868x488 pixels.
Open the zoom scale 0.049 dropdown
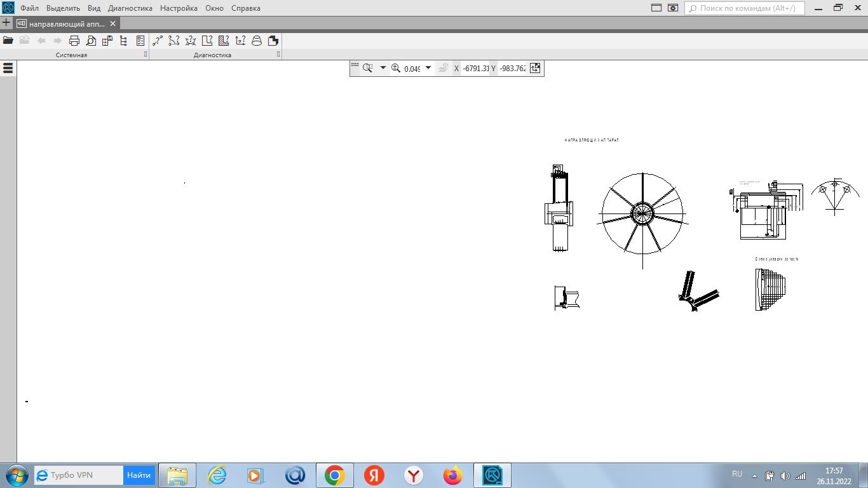pyautogui.click(x=428, y=68)
